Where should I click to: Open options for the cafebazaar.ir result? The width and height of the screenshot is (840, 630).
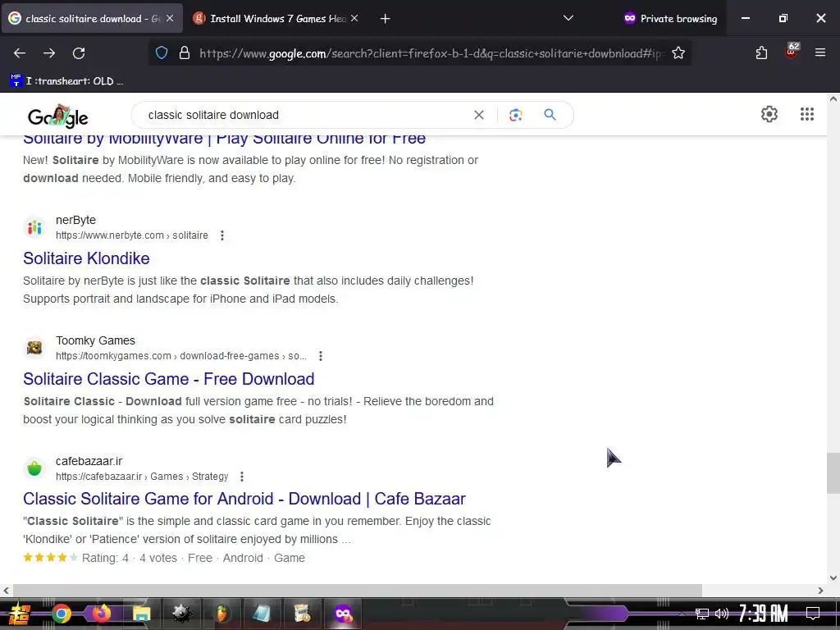(242, 477)
